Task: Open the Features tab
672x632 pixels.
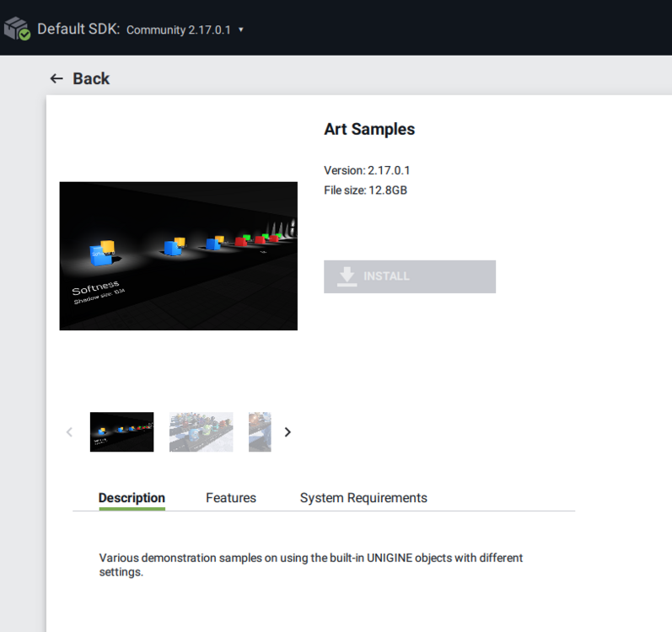Action: [x=231, y=498]
